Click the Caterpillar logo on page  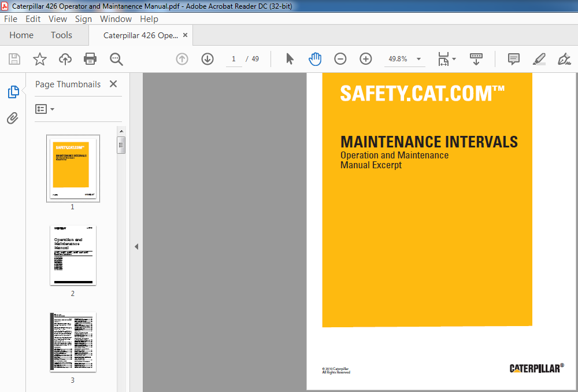coord(537,368)
